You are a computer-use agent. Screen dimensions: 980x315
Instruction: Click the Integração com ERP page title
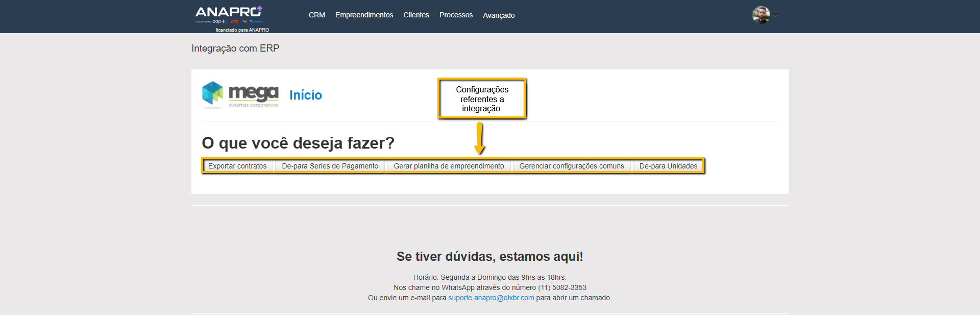(235, 49)
